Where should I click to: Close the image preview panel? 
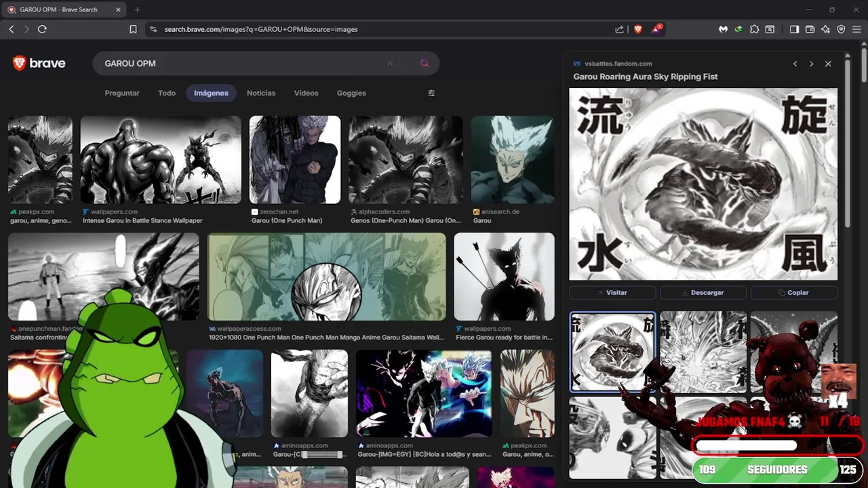pyautogui.click(x=828, y=64)
